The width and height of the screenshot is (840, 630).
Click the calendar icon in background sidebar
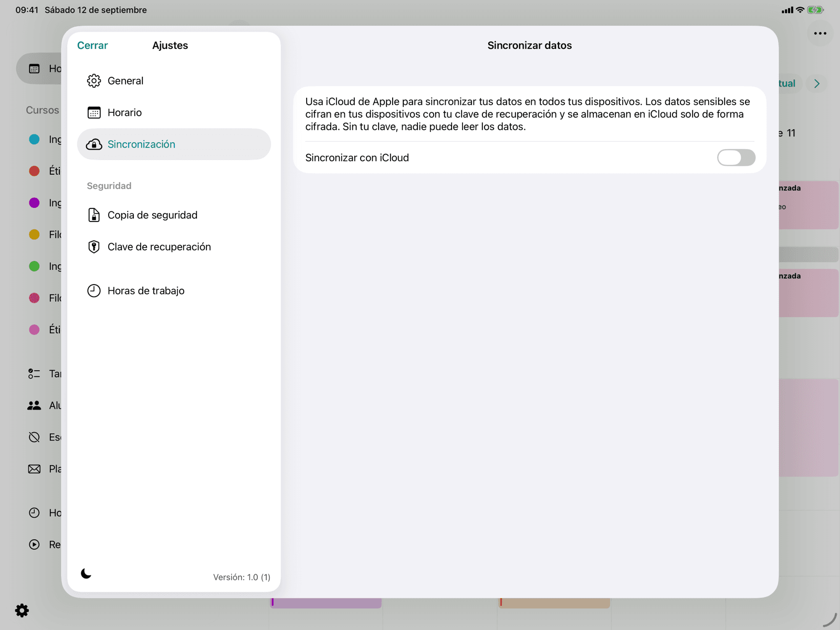(34, 69)
